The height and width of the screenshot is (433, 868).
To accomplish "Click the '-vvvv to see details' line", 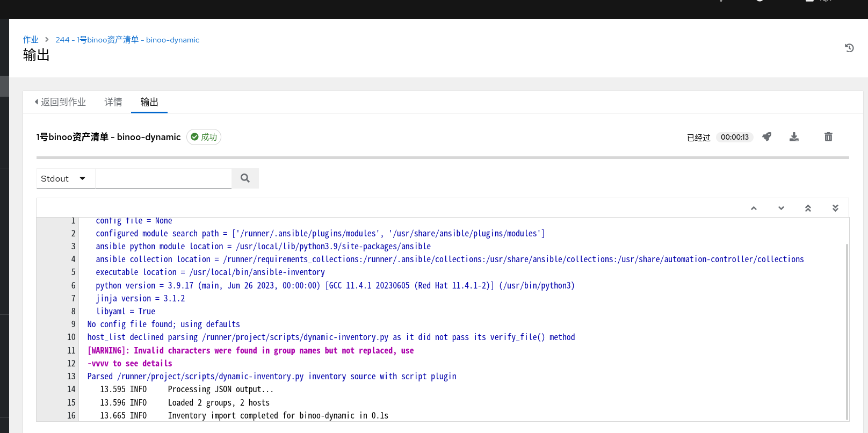I will click(x=129, y=364).
